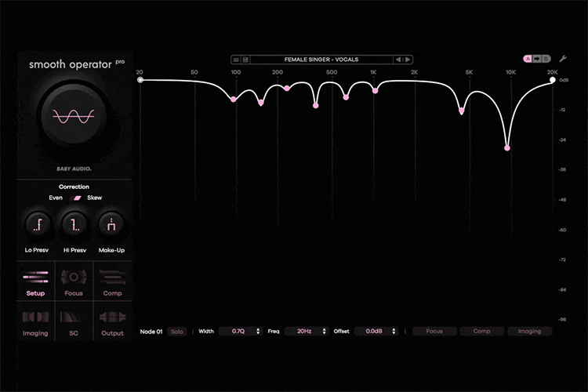This screenshot has width=588, height=392.
Task: Click the save preset floppy icon
Action: pos(245,60)
